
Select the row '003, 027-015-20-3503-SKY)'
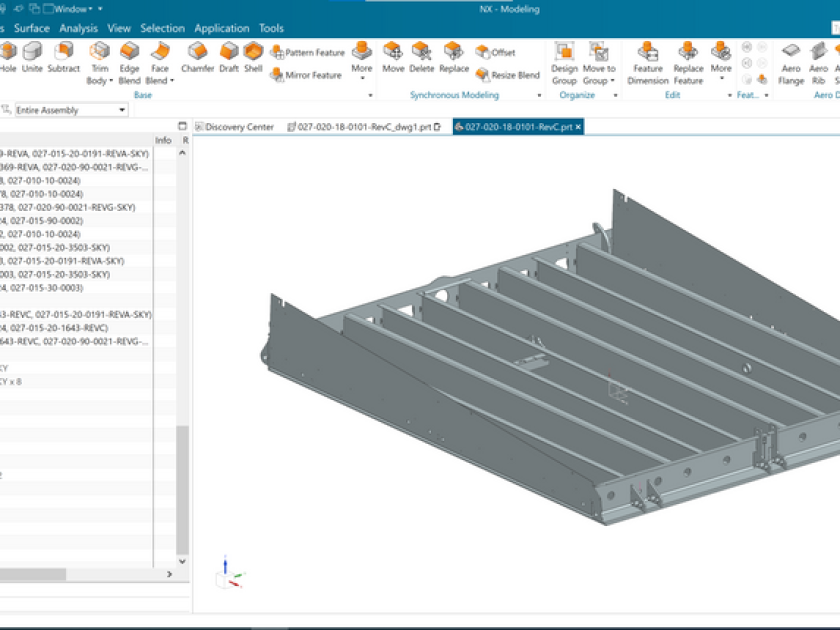(77, 274)
